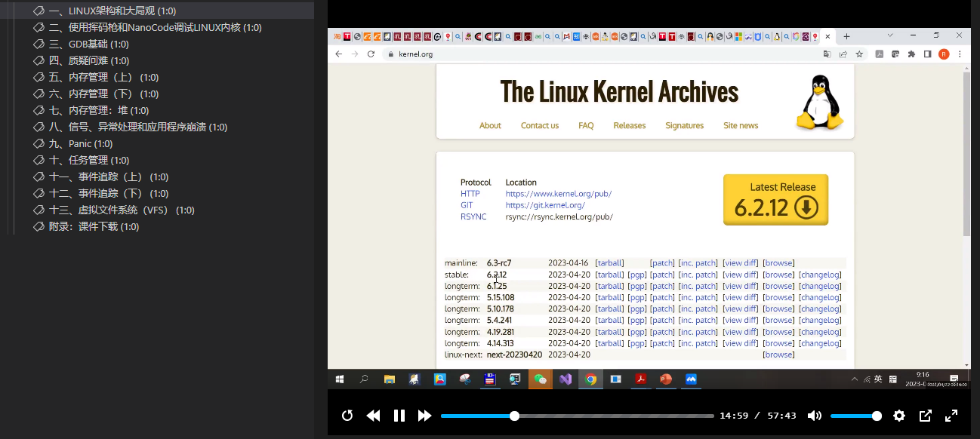Screen dimensions: 980x439
Task: Enter fullscreen mode with the expand icon
Action: coord(951,416)
